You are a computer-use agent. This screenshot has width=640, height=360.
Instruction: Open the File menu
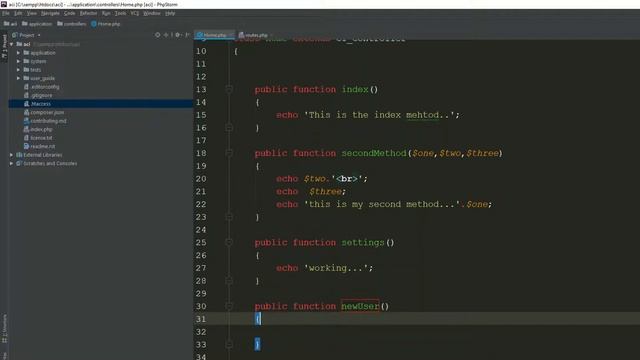(6, 13)
